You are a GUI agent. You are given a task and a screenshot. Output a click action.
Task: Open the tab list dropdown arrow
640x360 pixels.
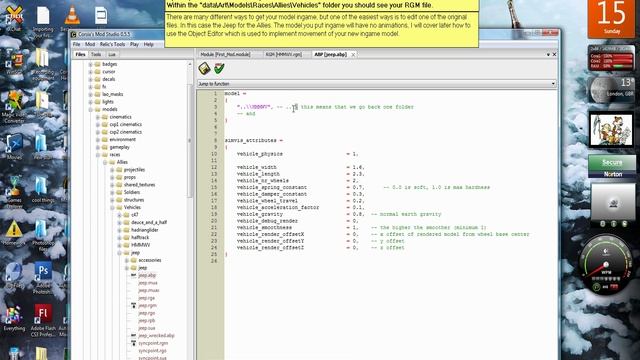click(548, 54)
